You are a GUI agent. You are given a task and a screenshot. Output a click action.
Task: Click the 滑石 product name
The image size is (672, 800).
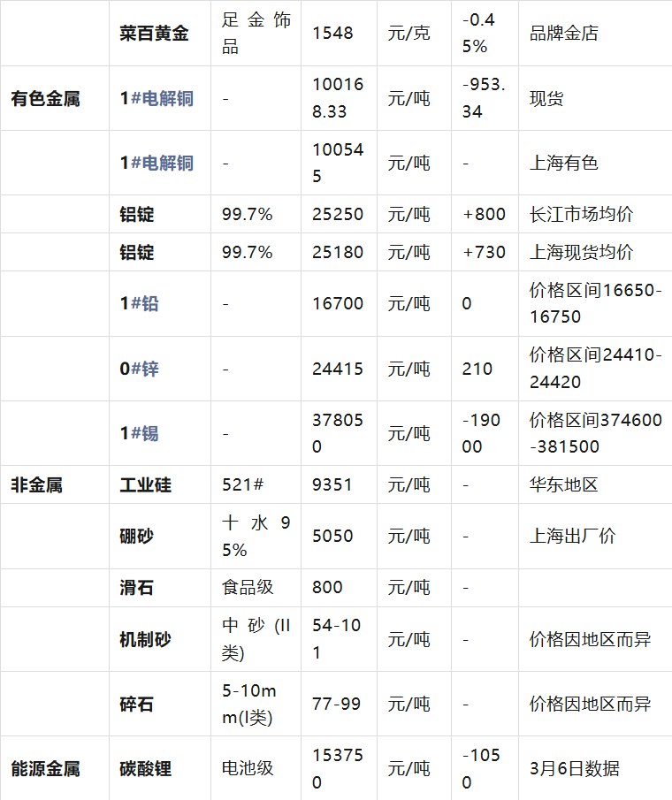tap(137, 587)
